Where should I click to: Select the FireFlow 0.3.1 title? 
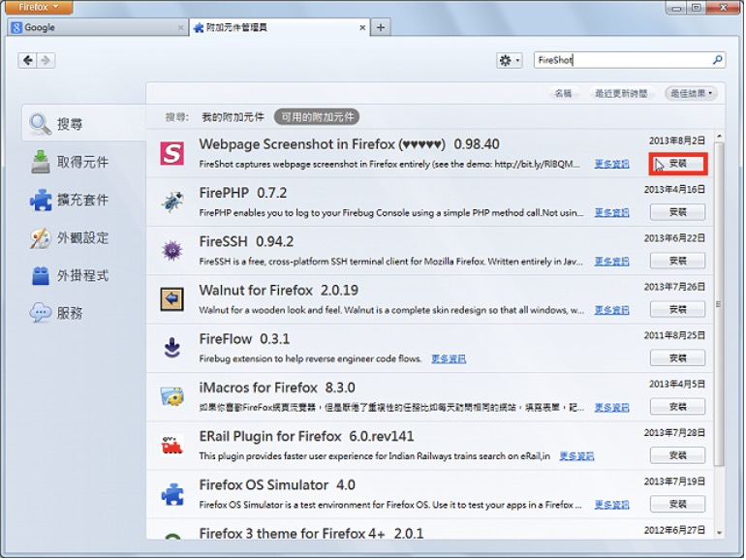click(x=244, y=339)
